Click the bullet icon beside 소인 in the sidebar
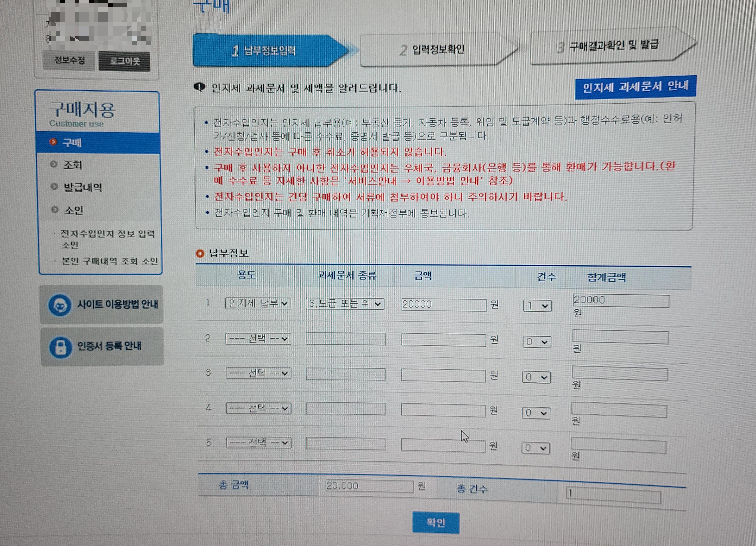Image resolution: width=756 pixels, height=546 pixels. coord(55,209)
